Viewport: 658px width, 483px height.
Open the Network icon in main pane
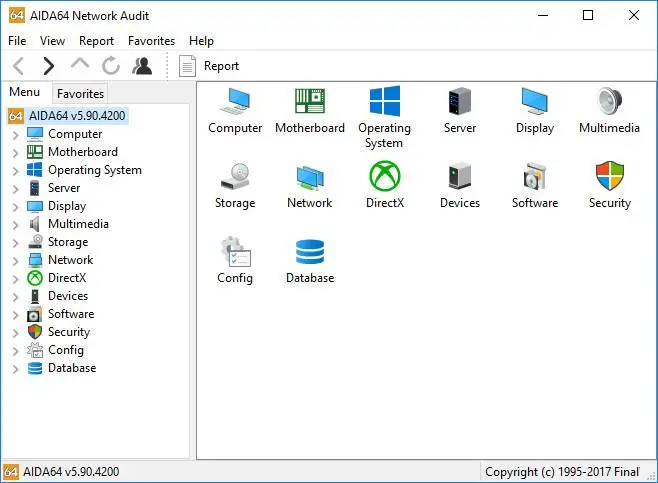[x=310, y=178]
